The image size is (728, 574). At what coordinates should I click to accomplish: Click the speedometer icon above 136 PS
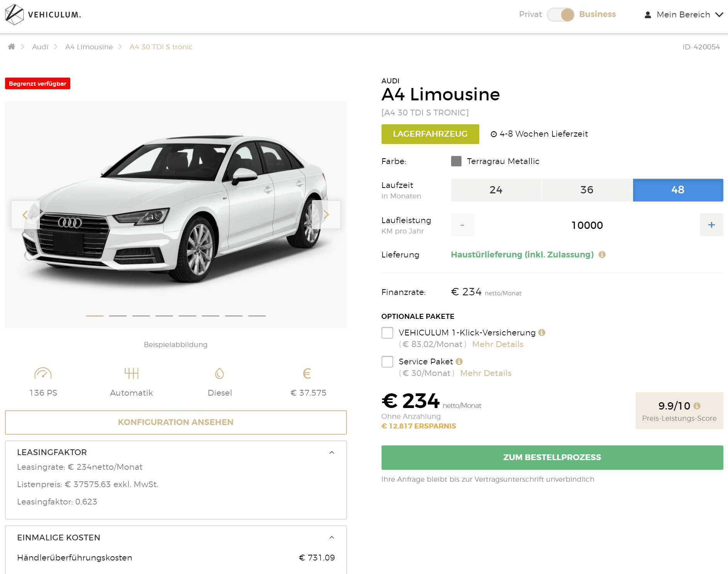pyautogui.click(x=43, y=373)
